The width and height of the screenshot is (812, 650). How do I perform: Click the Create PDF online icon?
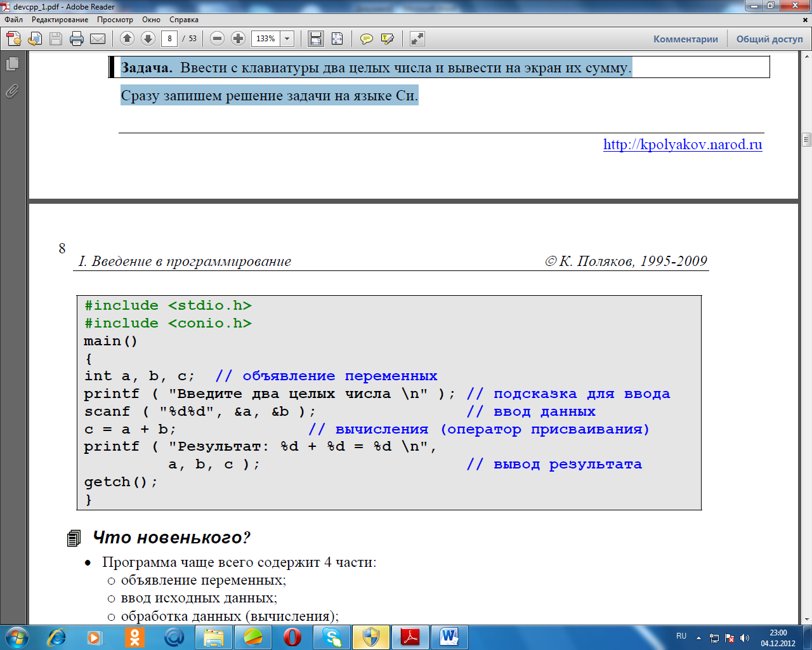[x=14, y=39]
